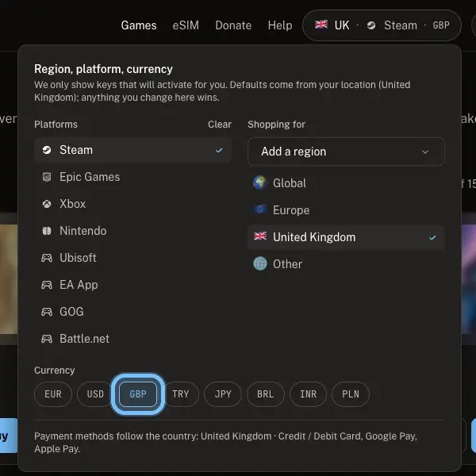476x476 pixels.
Task: Collapse the UK Steam GBP selector
Action: coord(382,25)
